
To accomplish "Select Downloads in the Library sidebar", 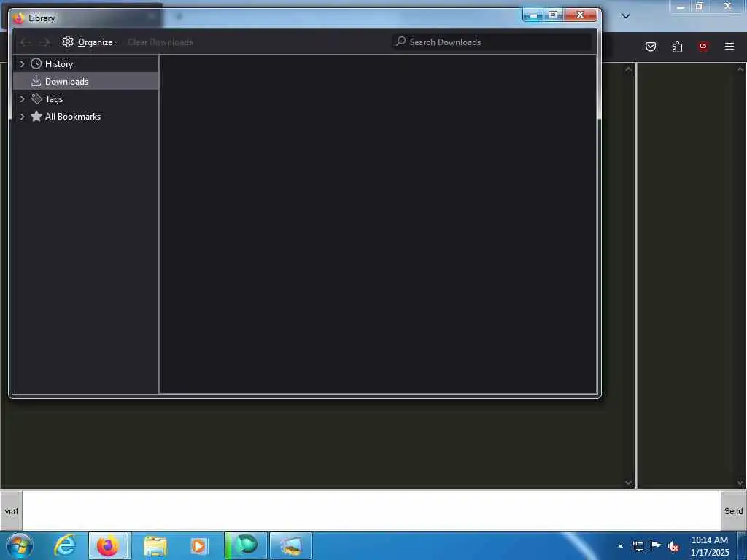I will [x=86, y=82].
